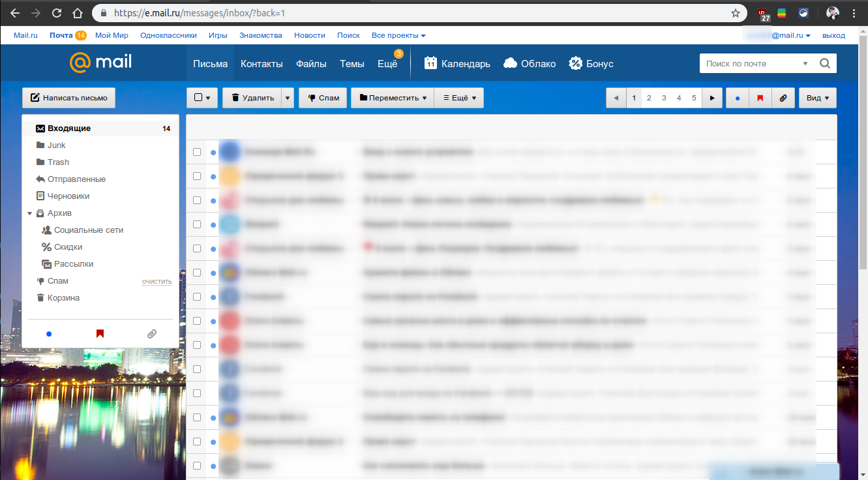Run search with the magnifier icon

tap(825, 63)
